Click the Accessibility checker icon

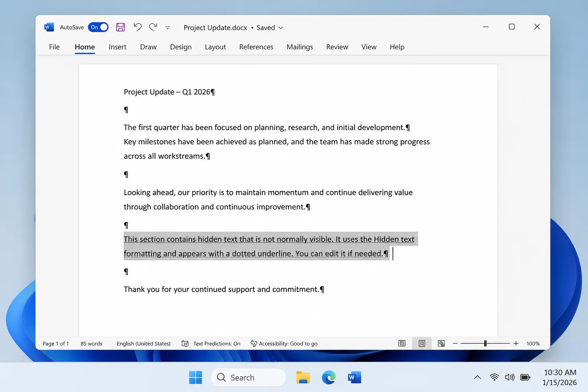(x=253, y=343)
